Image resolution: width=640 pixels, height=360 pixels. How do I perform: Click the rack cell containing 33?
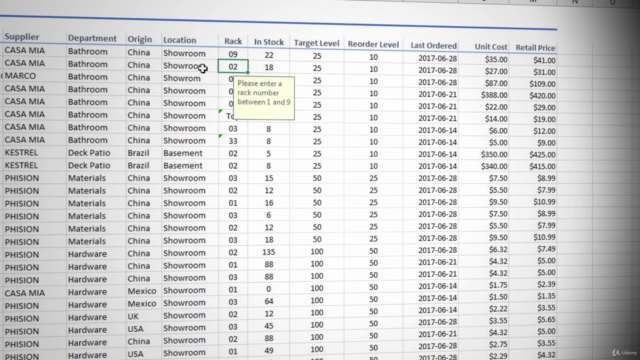point(233,141)
